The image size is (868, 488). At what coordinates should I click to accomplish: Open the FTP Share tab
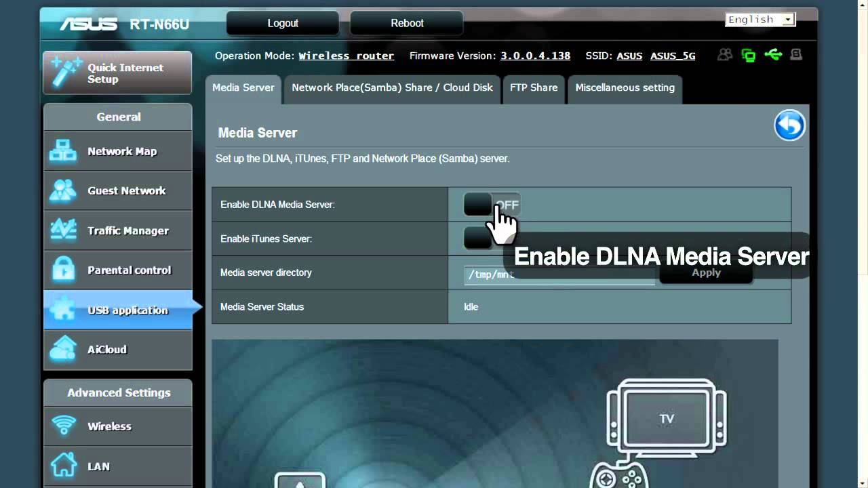[x=534, y=88]
